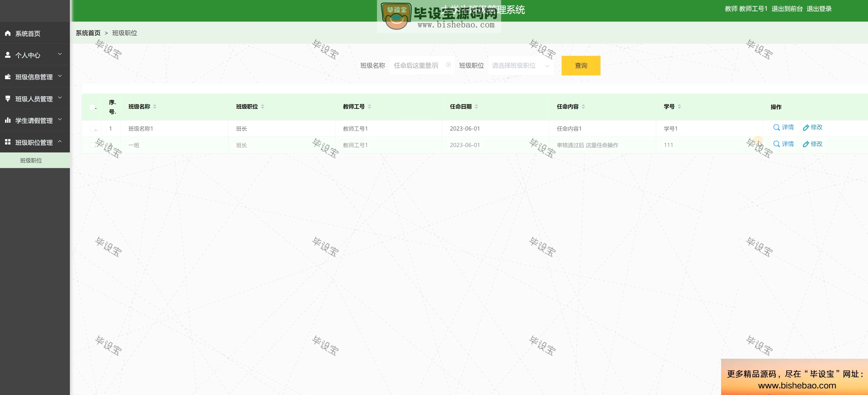This screenshot has width=868, height=395.
Task: Click the person icon beside 个人中心
Action: click(x=8, y=55)
